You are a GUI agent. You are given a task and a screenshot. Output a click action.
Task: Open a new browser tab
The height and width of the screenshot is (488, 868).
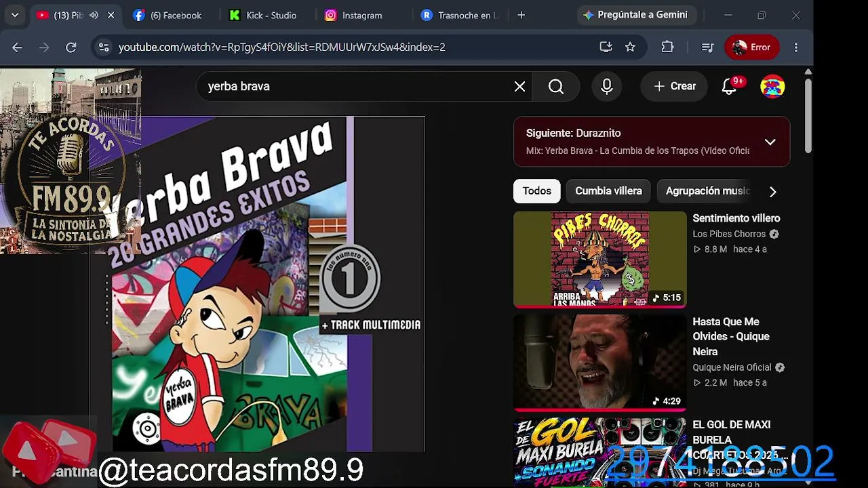tap(521, 15)
